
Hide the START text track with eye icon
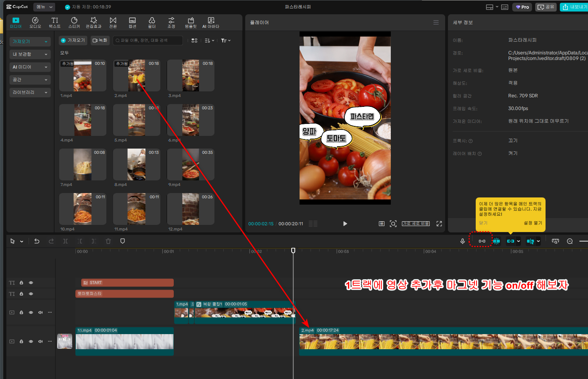pyautogui.click(x=31, y=283)
